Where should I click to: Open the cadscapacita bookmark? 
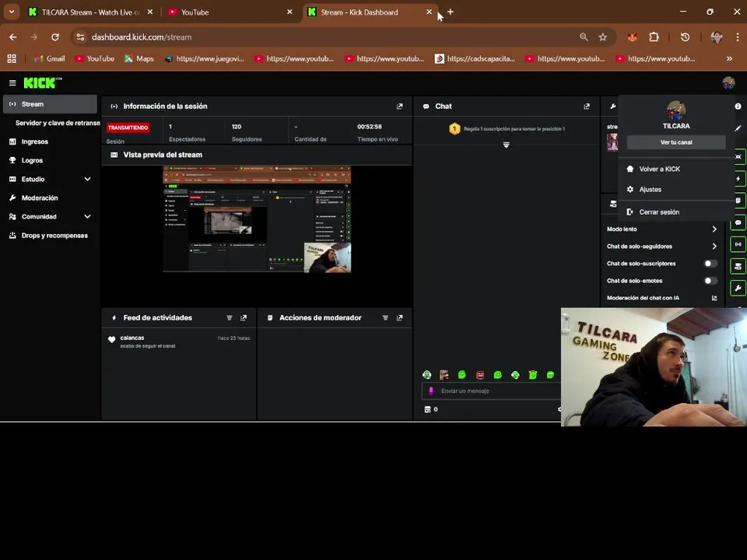[475, 58]
